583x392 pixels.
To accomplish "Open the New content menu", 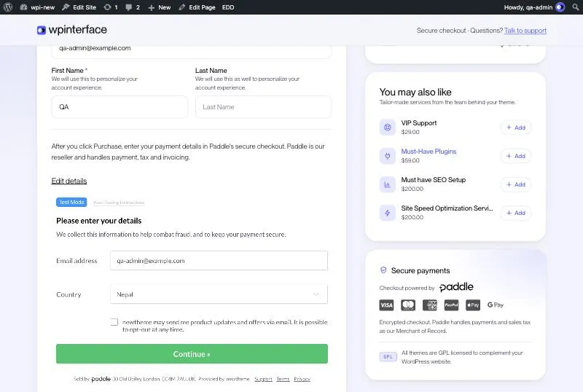I will pos(159,7).
